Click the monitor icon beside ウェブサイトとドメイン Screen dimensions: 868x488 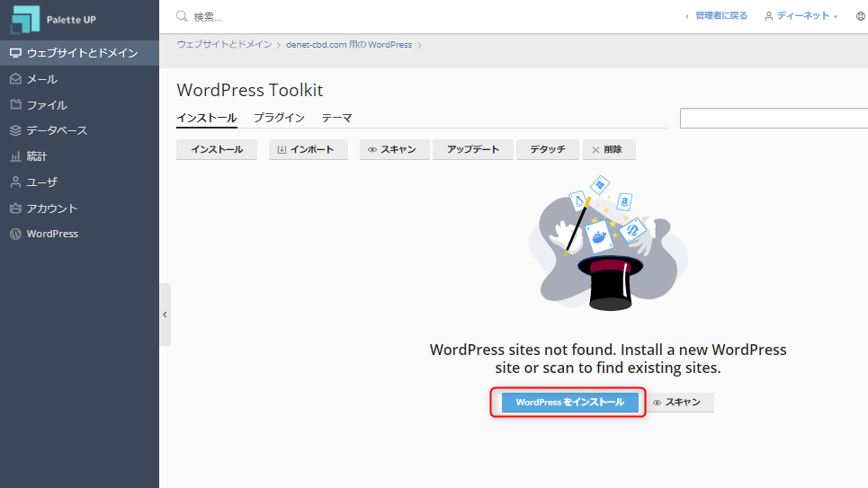(x=15, y=52)
